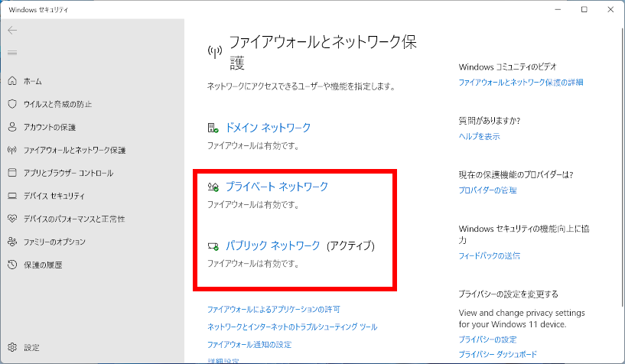Open アカウントの保護 section
625x364 pixels.
tap(50, 127)
